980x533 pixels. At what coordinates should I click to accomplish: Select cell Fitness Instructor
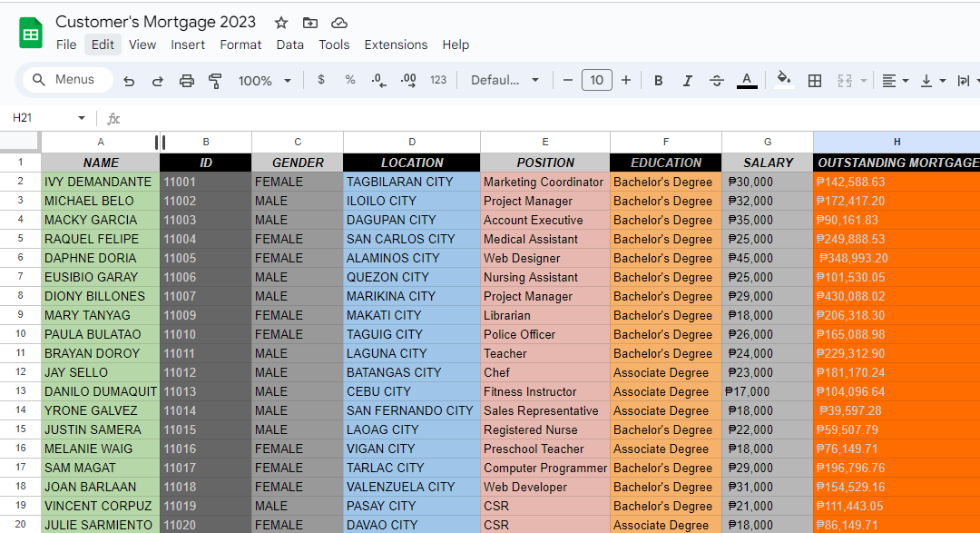545,391
